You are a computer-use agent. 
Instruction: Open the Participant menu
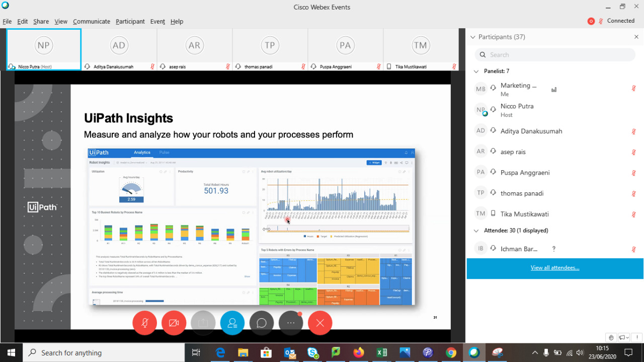[x=130, y=22]
